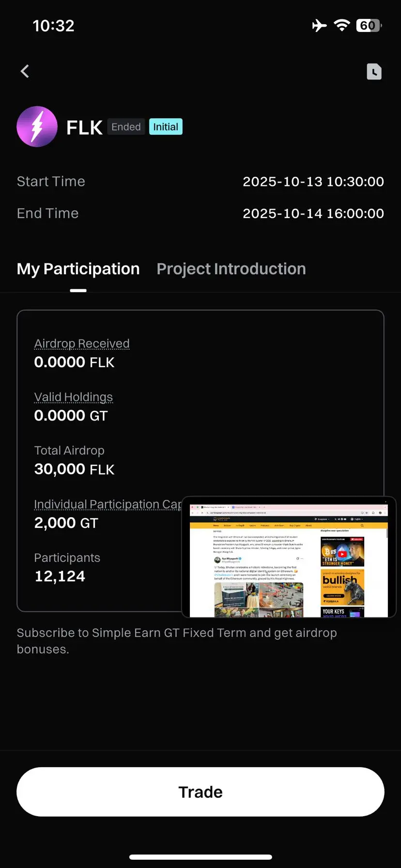Tap the Trade button
This screenshot has height=868, width=401.
pyautogui.click(x=200, y=792)
